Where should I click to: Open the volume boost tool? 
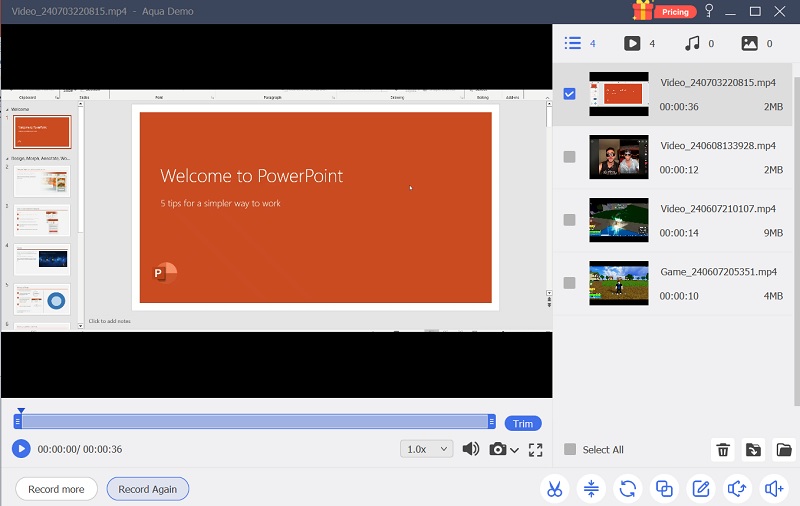pyautogui.click(x=773, y=489)
